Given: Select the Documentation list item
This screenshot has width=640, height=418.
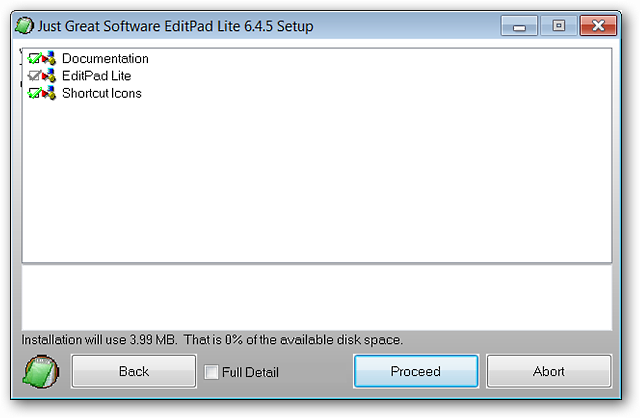Looking at the screenshot, I should pos(105,58).
